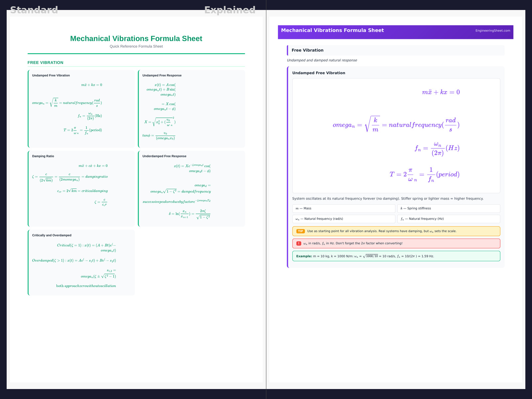This screenshot has height=399, width=532.
Task: Click the purple banner sheet title
Action: point(332,30)
